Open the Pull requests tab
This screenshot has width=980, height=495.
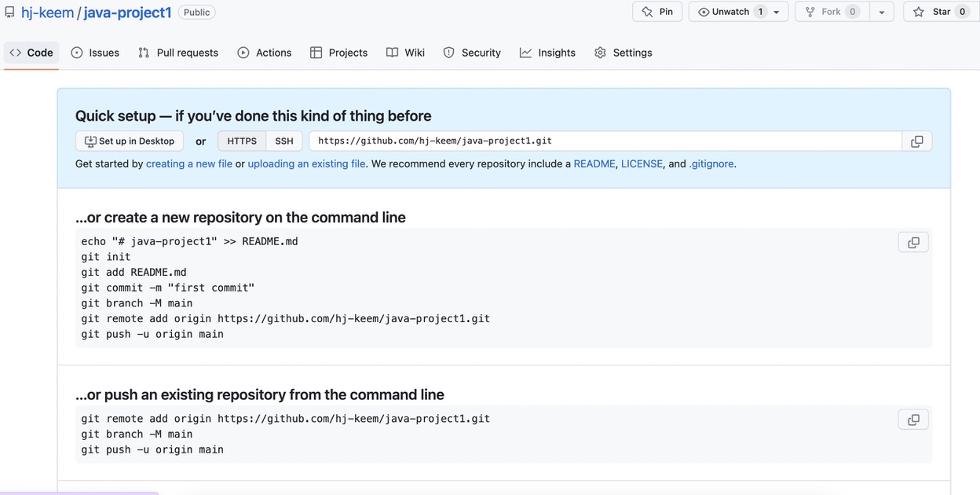click(x=178, y=53)
